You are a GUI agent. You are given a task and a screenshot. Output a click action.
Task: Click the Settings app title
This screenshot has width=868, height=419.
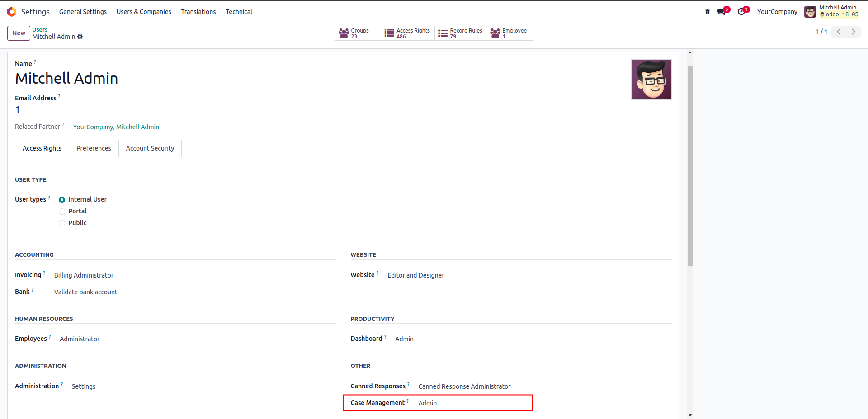pyautogui.click(x=35, y=12)
